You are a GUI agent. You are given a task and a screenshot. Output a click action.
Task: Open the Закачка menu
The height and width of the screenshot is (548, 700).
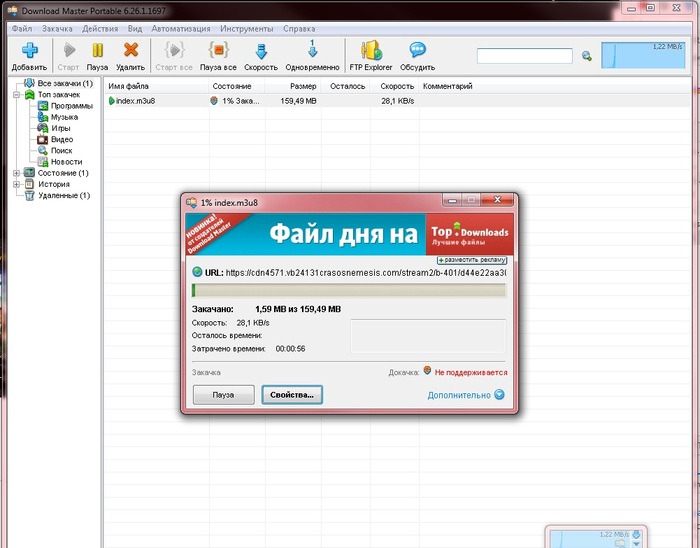tap(57, 29)
